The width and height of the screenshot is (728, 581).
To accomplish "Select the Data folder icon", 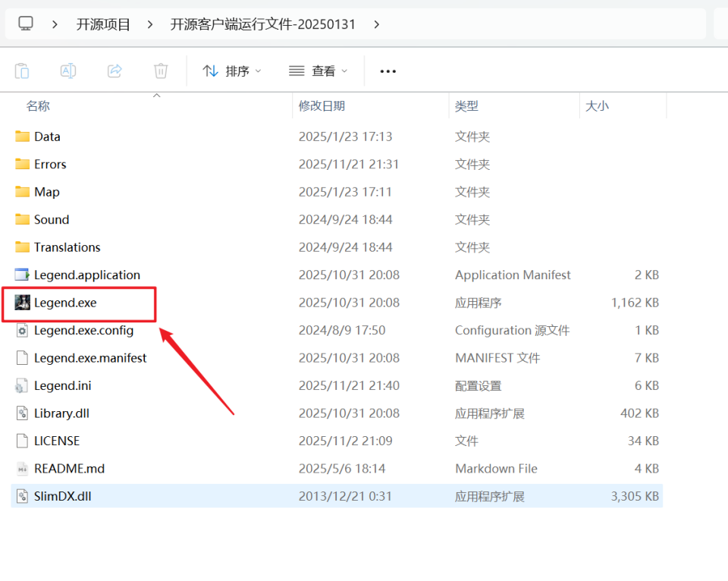I will click(x=22, y=136).
